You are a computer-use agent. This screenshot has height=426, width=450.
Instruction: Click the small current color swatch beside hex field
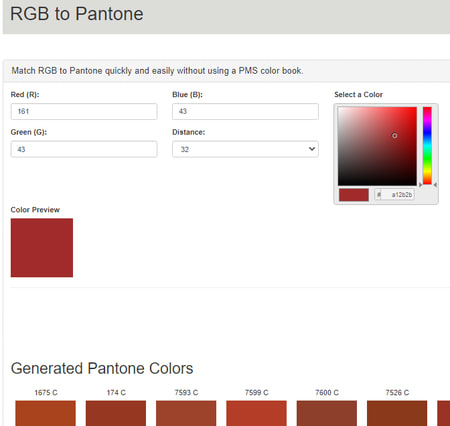click(x=354, y=195)
